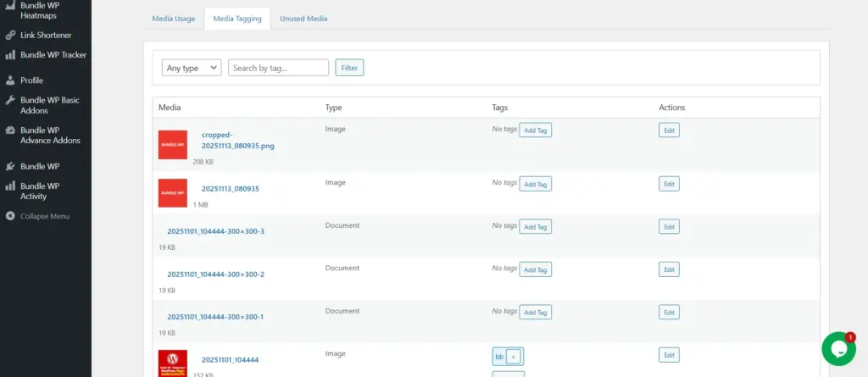Open 20251101_104444-300×300-1 document link
The height and width of the screenshot is (377, 868).
point(215,317)
